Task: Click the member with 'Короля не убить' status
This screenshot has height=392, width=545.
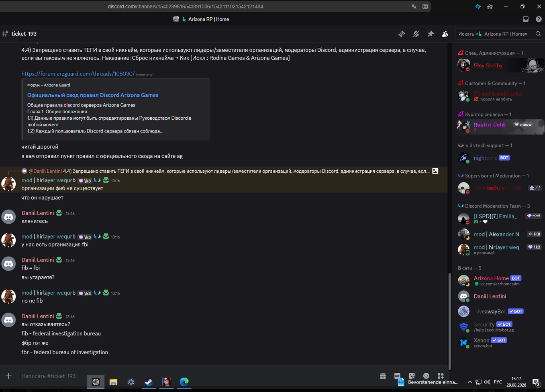Action: (500, 96)
